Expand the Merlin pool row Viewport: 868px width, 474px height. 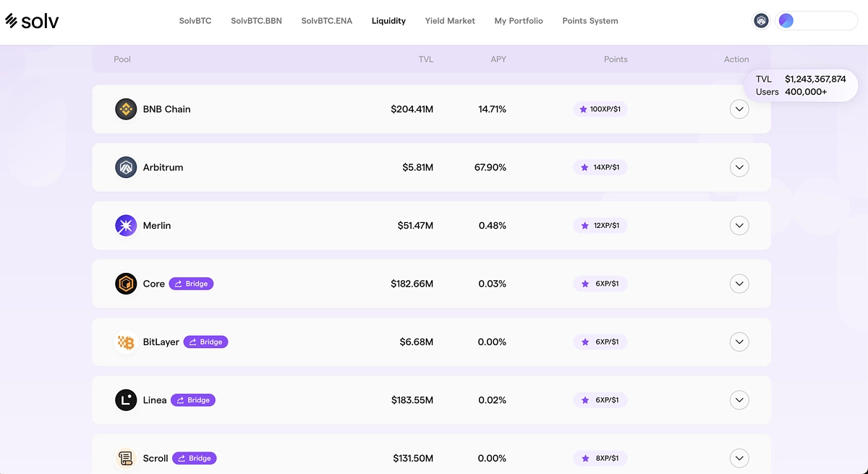(x=739, y=226)
